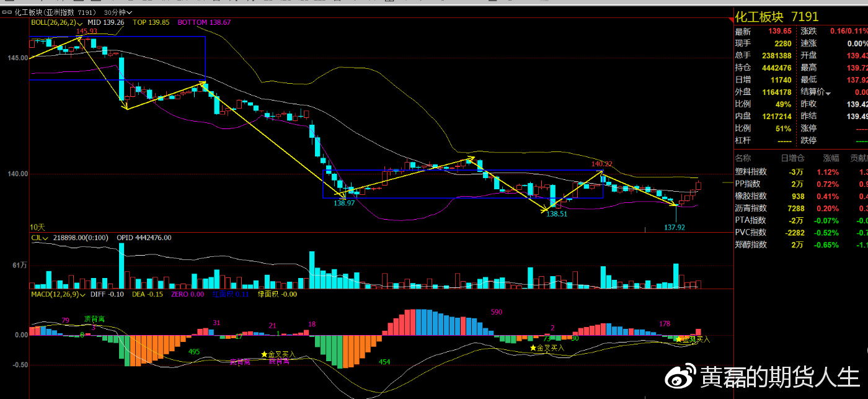
Task: Select the 橡胶指数 row
Action: 801,196
